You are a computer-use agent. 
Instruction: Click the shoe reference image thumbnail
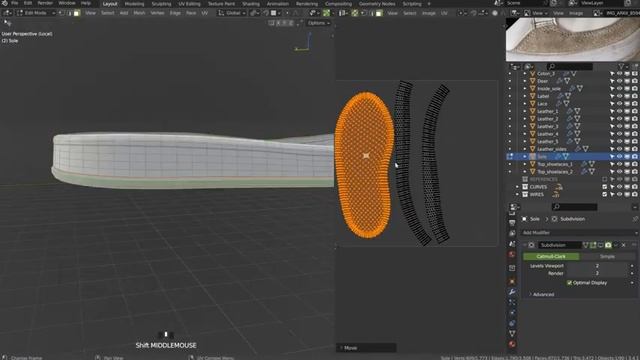point(573,39)
